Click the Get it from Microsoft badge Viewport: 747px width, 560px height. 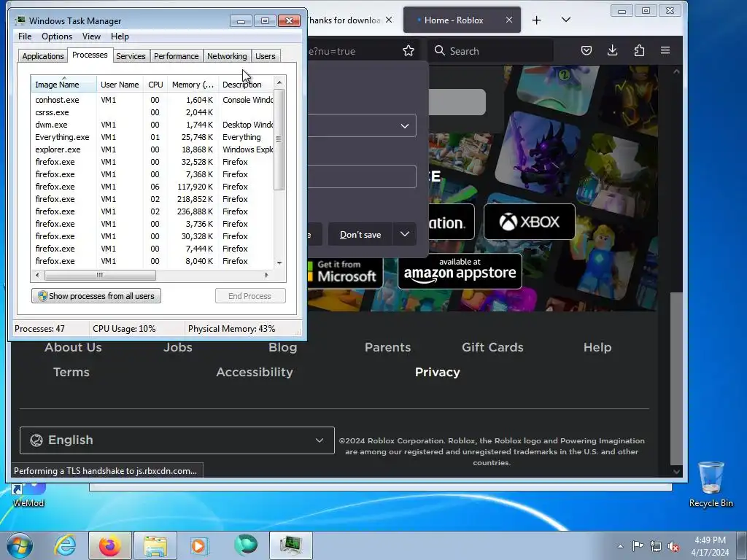click(x=345, y=272)
